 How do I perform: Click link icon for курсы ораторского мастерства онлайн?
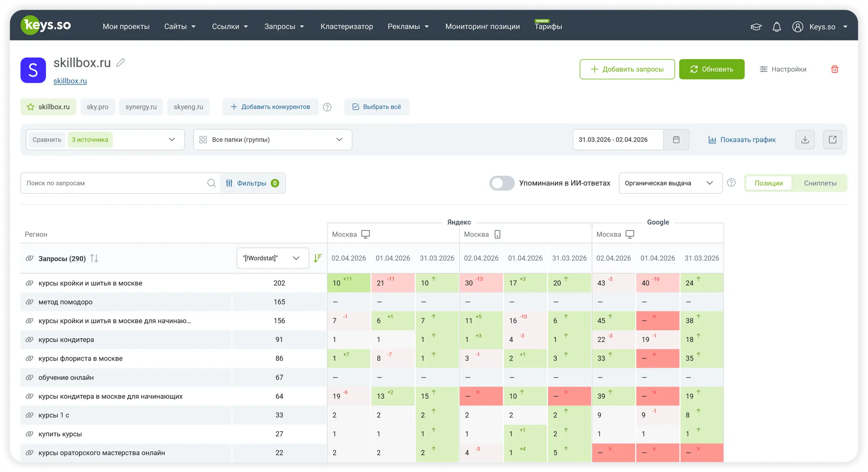pyautogui.click(x=30, y=453)
